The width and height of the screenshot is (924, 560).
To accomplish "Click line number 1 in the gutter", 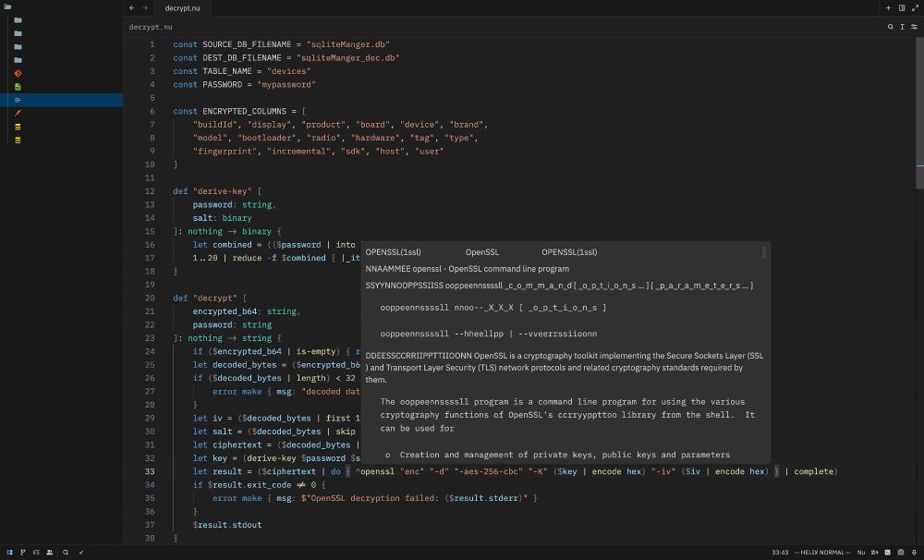I will [152, 44].
